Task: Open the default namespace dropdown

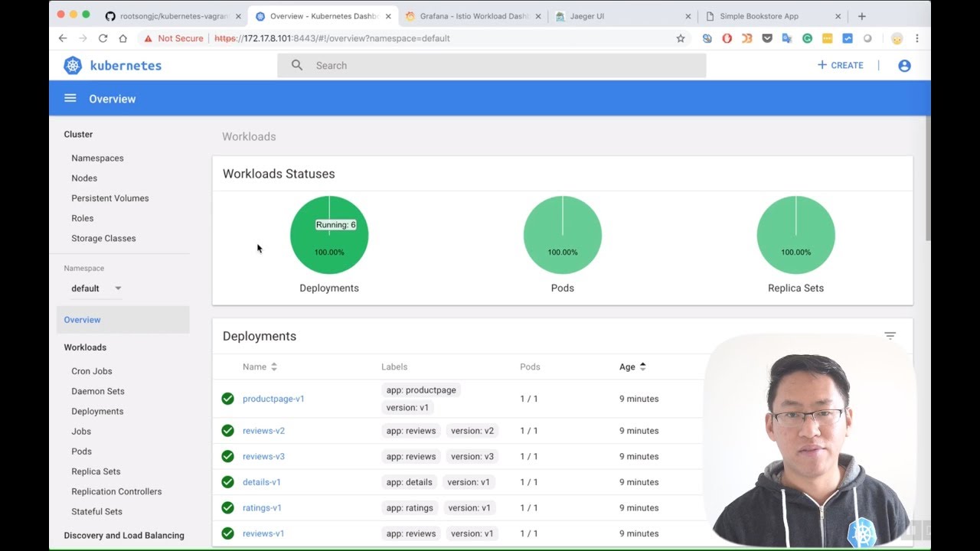Action: (x=96, y=289)
